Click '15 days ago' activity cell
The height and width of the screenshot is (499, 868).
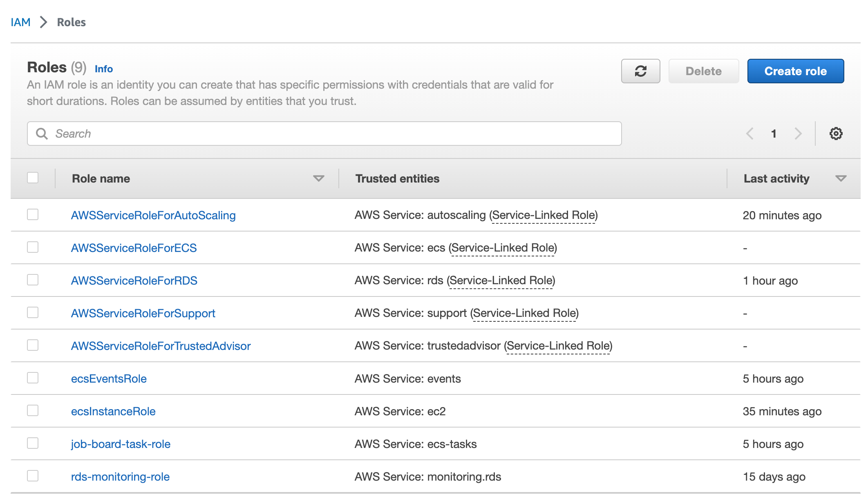(x=774, y=477)
